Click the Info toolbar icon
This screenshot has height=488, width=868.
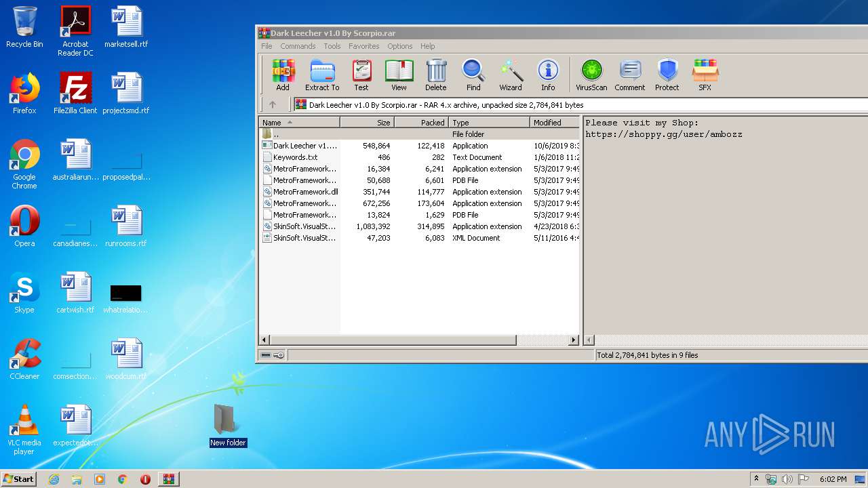[x=548, y=75]
